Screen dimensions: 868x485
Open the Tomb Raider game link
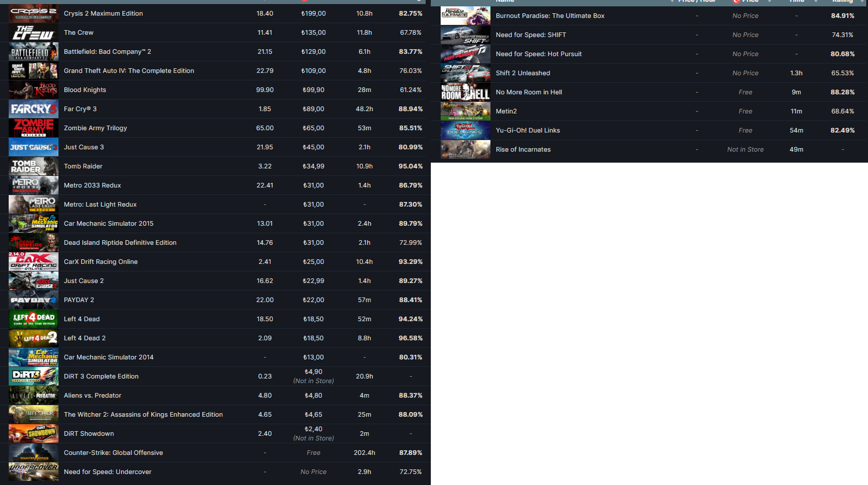point(83,166)
